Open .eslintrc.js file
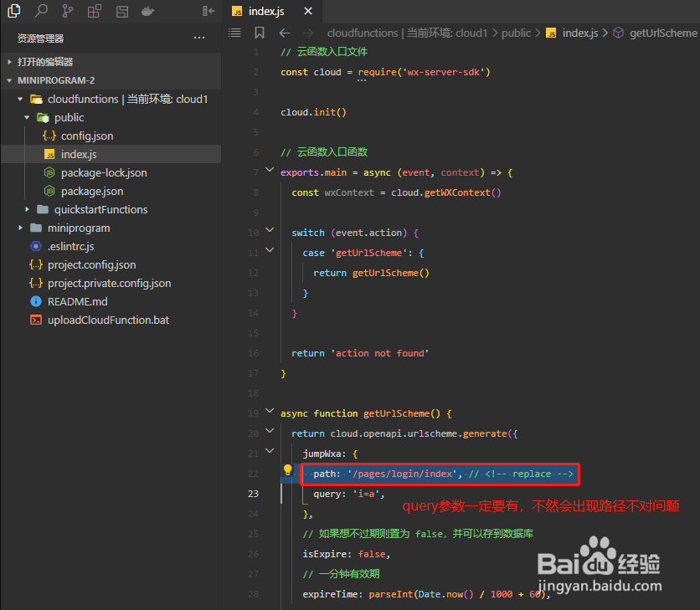700x610 pixels. [111, 246]
